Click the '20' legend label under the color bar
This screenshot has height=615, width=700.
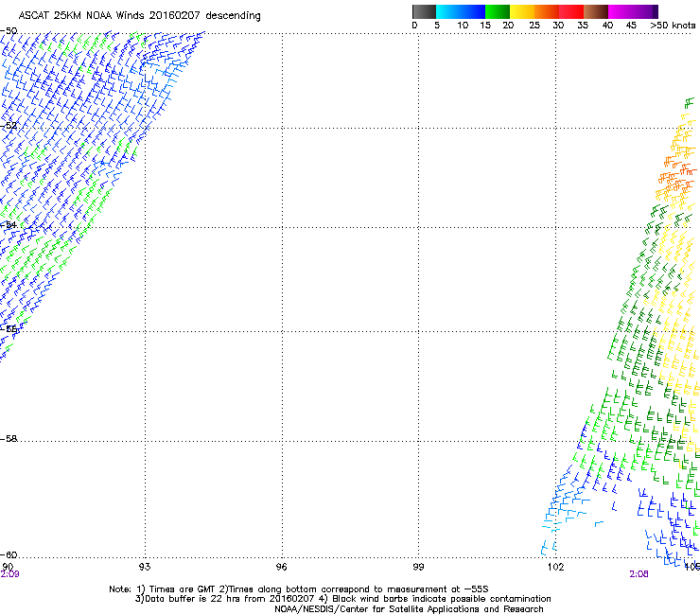point(508,26)
